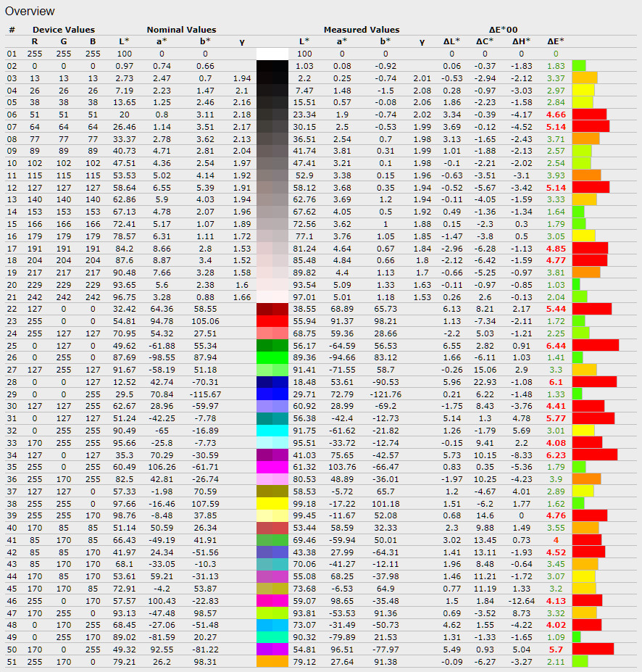Select the yellow swatch in row 38

272,503
